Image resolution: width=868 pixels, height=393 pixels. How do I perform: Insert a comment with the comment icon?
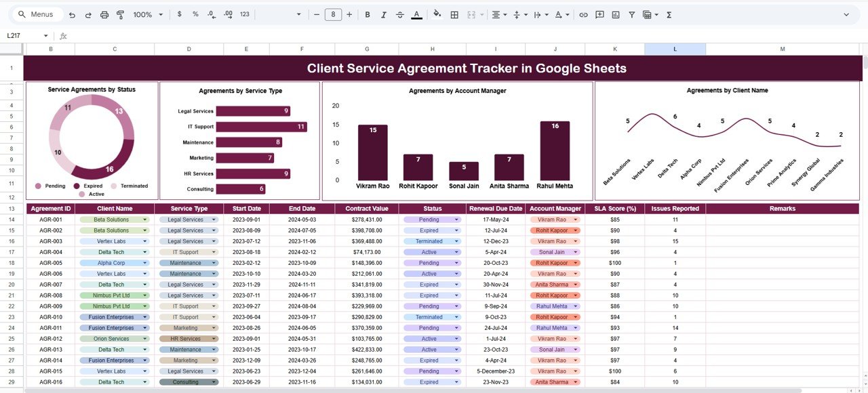click(x=599, y=14)
